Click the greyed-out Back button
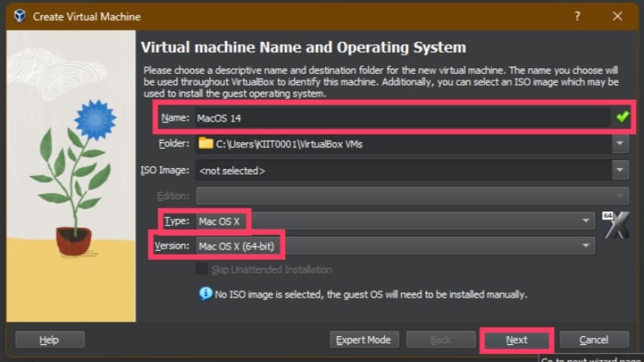The width and height of the screenshot is (644, 362). click(x=440, y=339)
